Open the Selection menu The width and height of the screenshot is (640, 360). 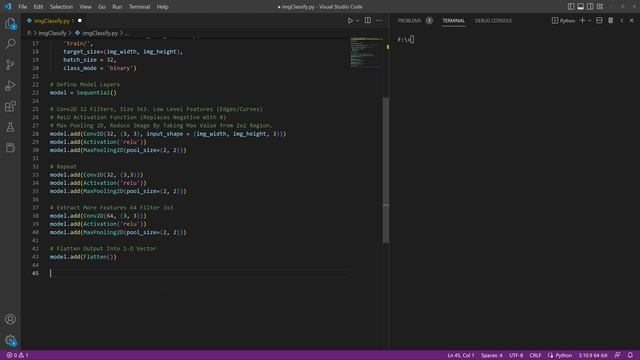tap(61, 7)
